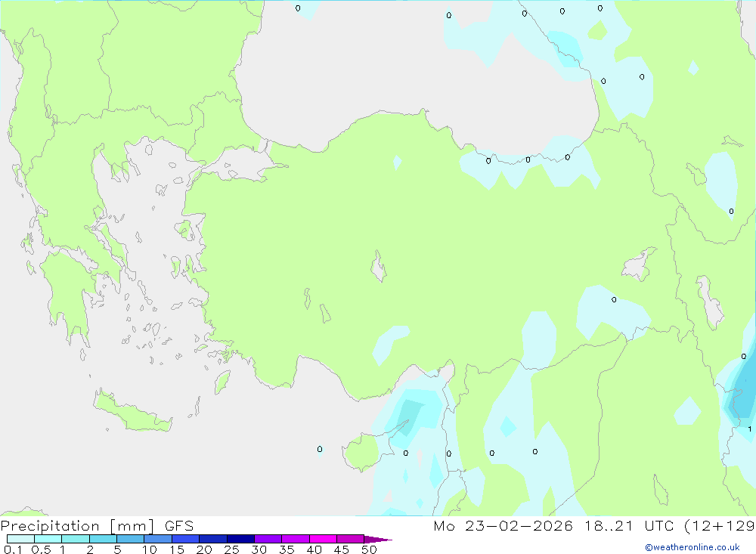Pick the 2–5 mm legend swatch
The image size is (756, 554).
pos(103,539)
